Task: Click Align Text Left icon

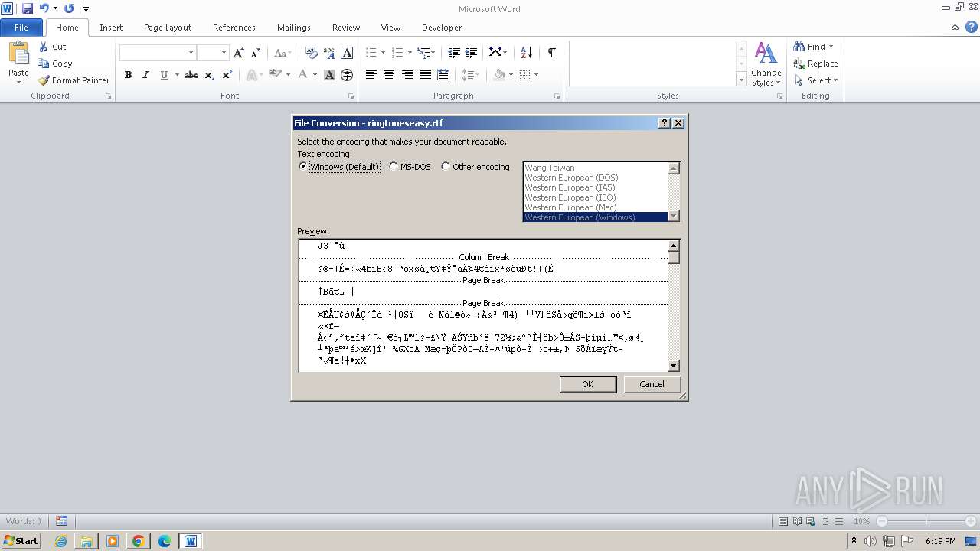Action: tap(371, 75)
